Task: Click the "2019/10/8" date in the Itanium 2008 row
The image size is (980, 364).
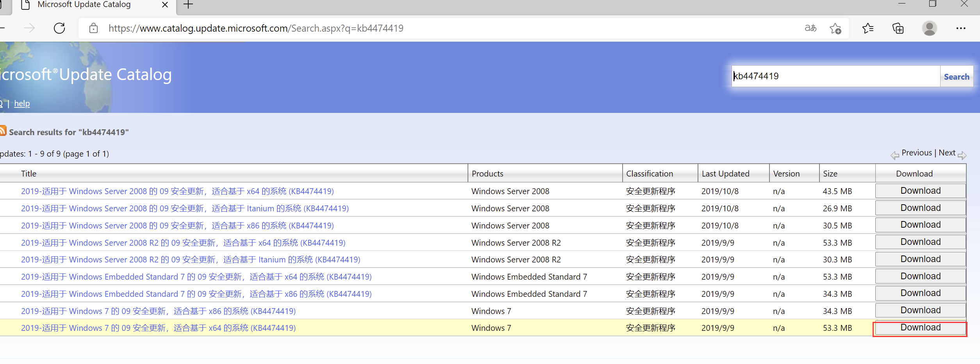Action: [720, 209]
